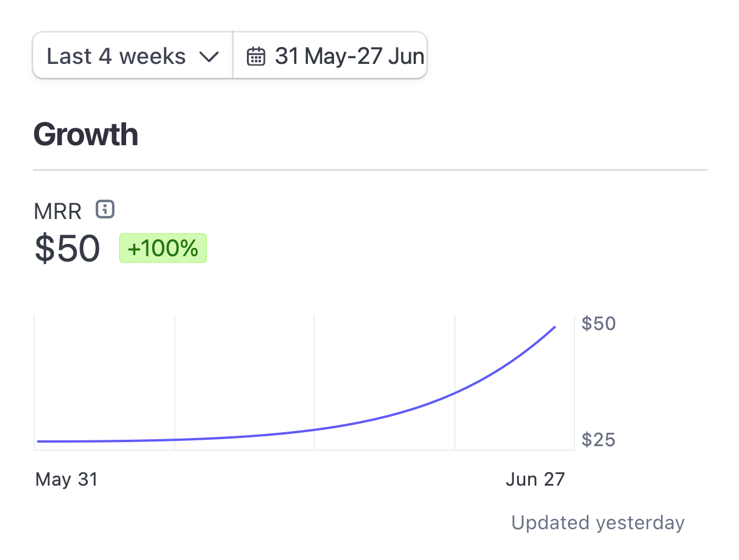The image size is (739, 560).
Task: Click the third vertical gridline on chart
Action: pos(455,382)
